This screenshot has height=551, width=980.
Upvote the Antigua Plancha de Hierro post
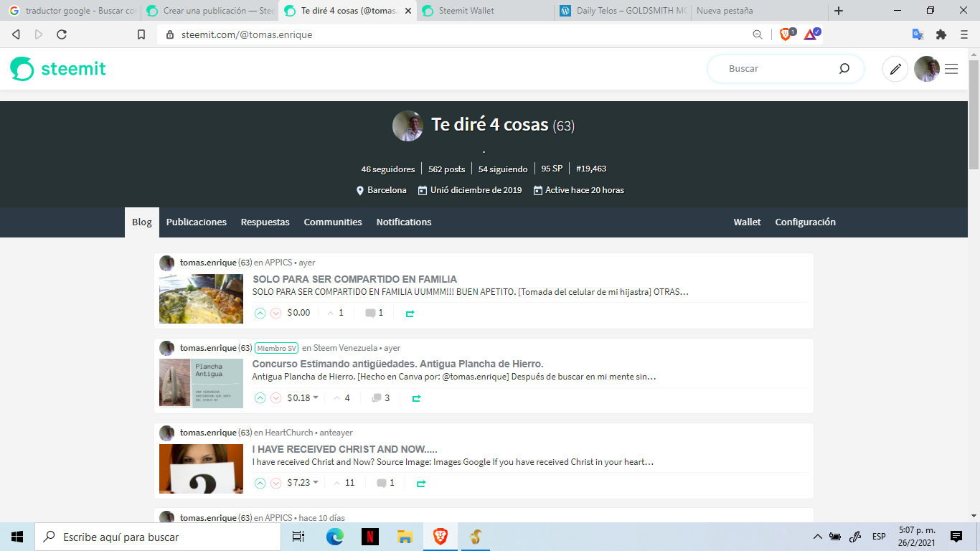click(x=260, y=397)
